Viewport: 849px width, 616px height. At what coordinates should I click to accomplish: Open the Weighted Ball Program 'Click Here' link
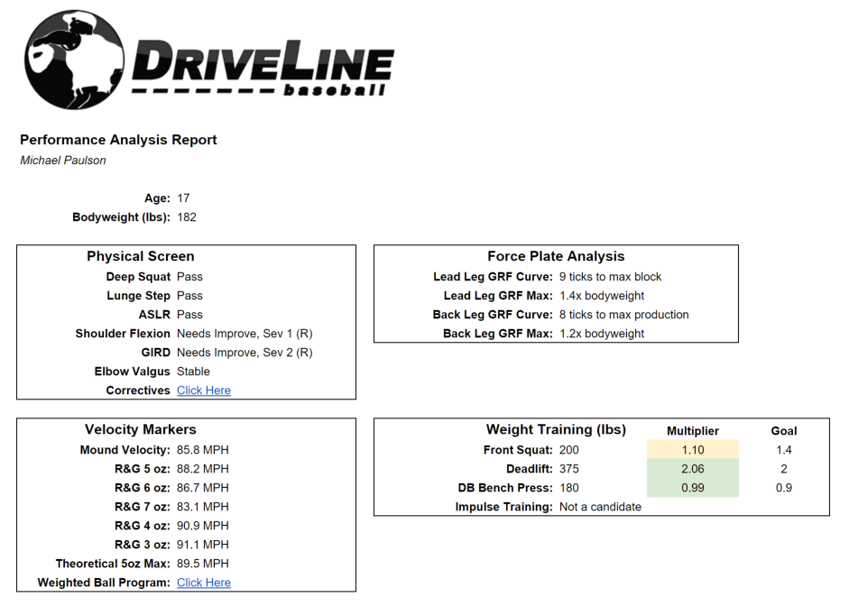(x=204, y=583)
